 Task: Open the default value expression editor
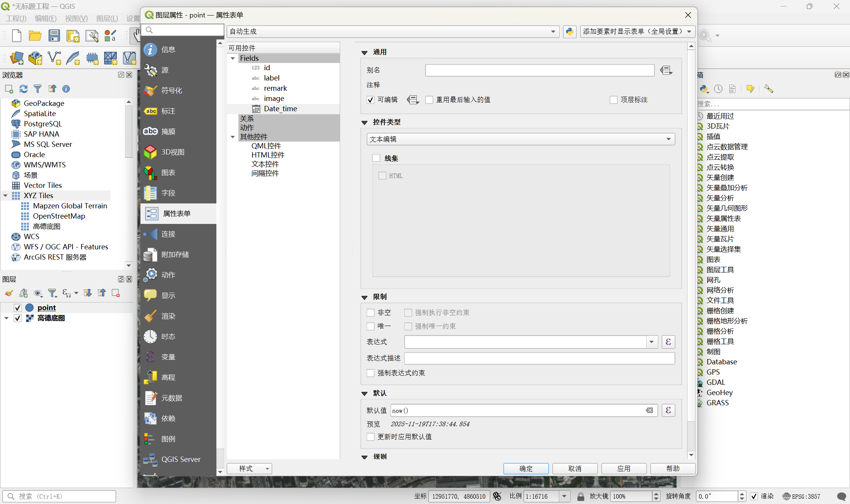[x=668, y=410]
